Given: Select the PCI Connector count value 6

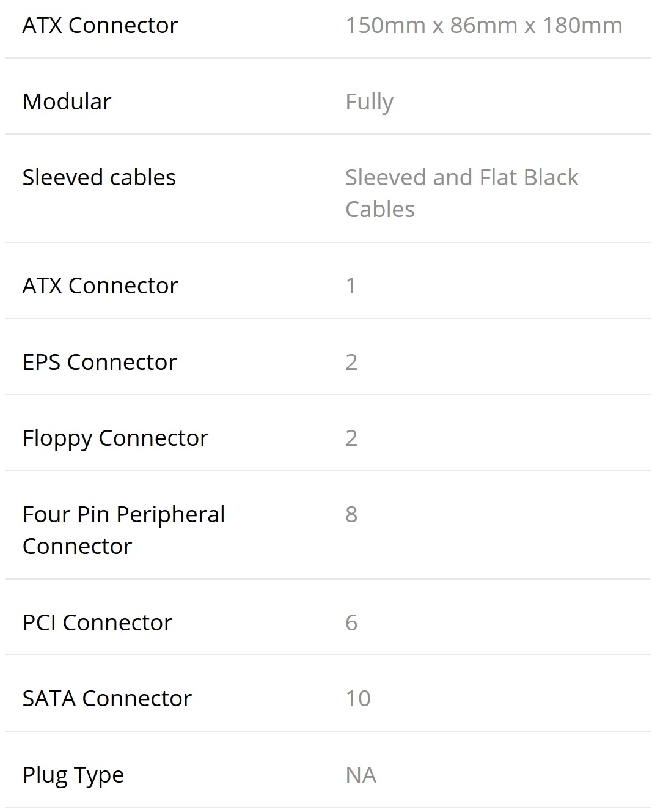Looking at the screenshot, I should click(351, 622).
